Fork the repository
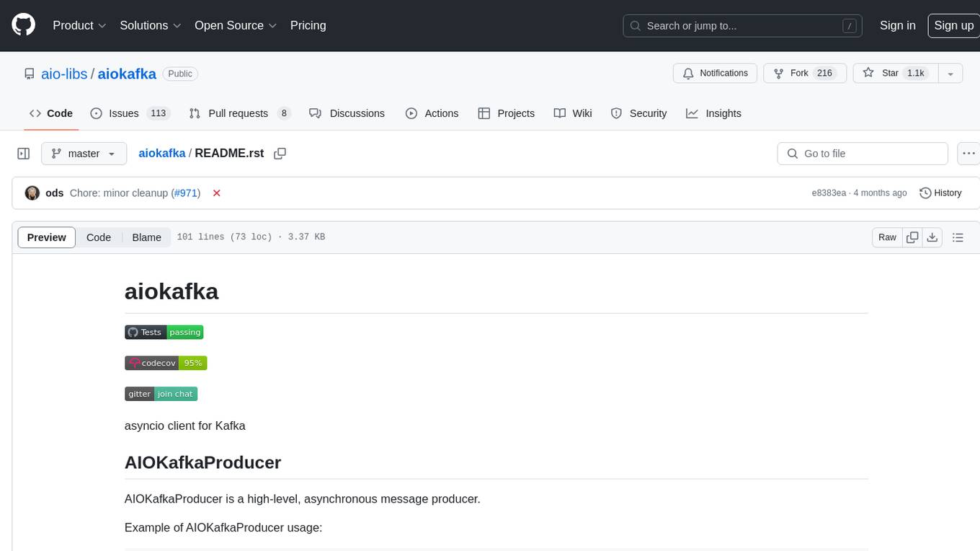980x551 pixels. point(803,74)
